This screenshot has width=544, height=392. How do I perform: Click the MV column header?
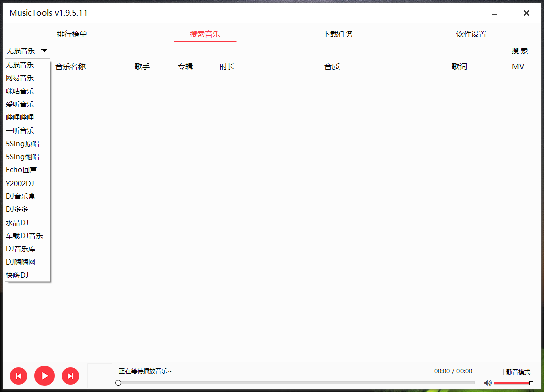(518, 67)
